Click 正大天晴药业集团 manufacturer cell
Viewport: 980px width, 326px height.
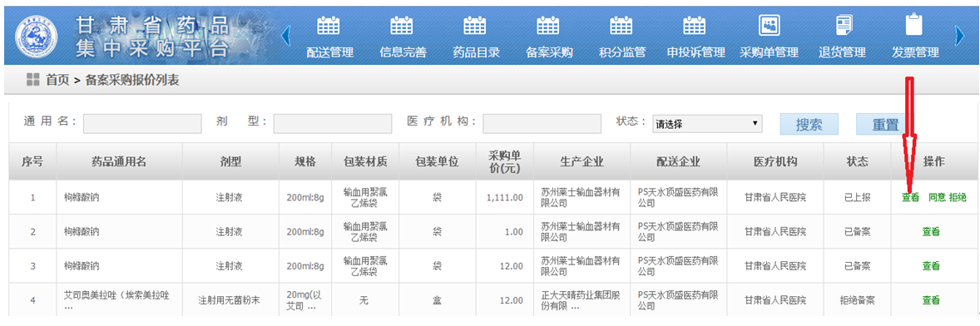tap(582, 300)
